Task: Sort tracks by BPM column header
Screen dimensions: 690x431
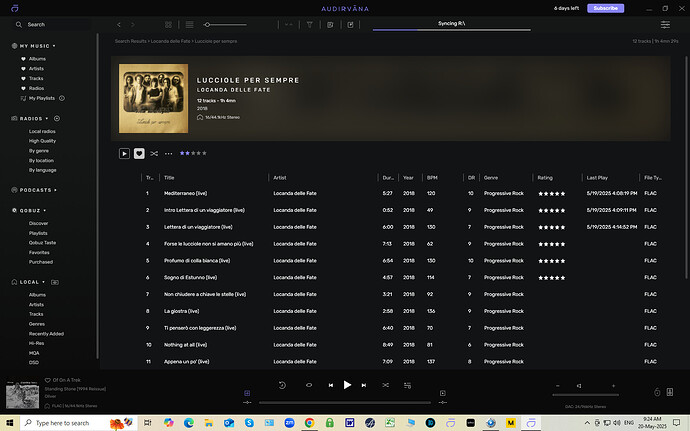Action: pyautogui.click(x=432, y=178)
